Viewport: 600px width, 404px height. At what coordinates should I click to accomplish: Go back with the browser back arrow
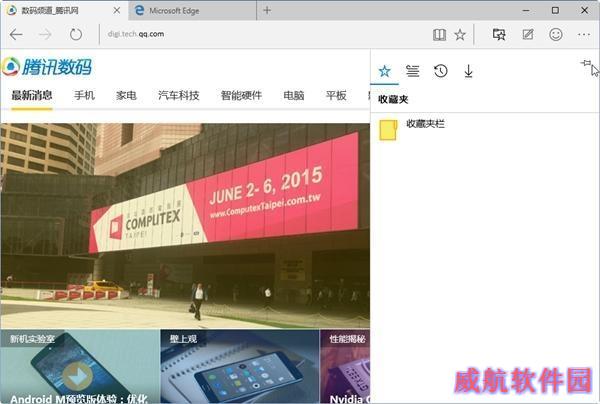tap(16, 34)
